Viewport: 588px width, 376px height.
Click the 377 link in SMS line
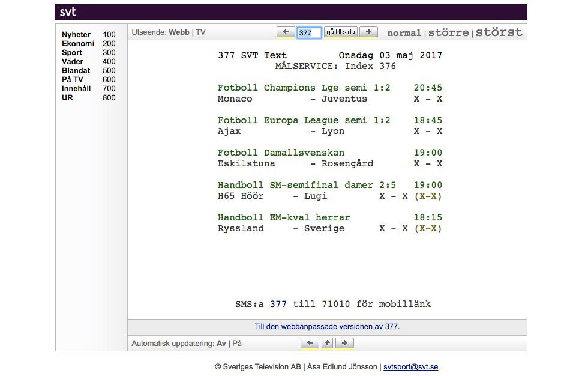coord(278,304)
